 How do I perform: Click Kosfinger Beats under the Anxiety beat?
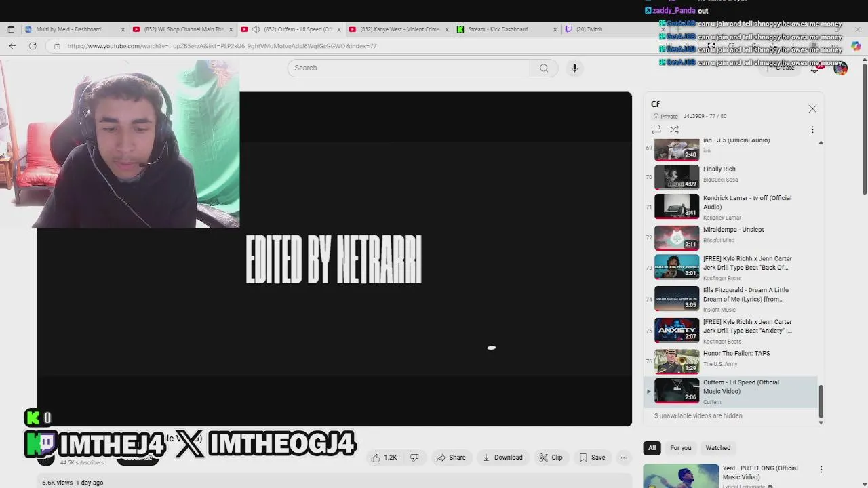click(x=722, y=342)
